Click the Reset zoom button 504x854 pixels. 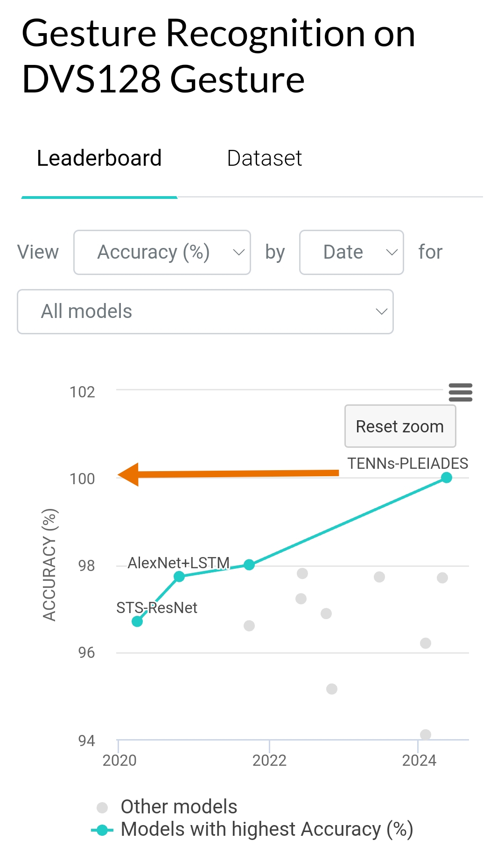click(x=400, y=426)
